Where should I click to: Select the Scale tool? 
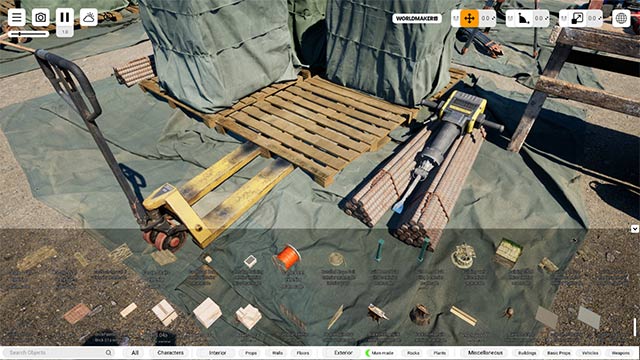[578, 18]
